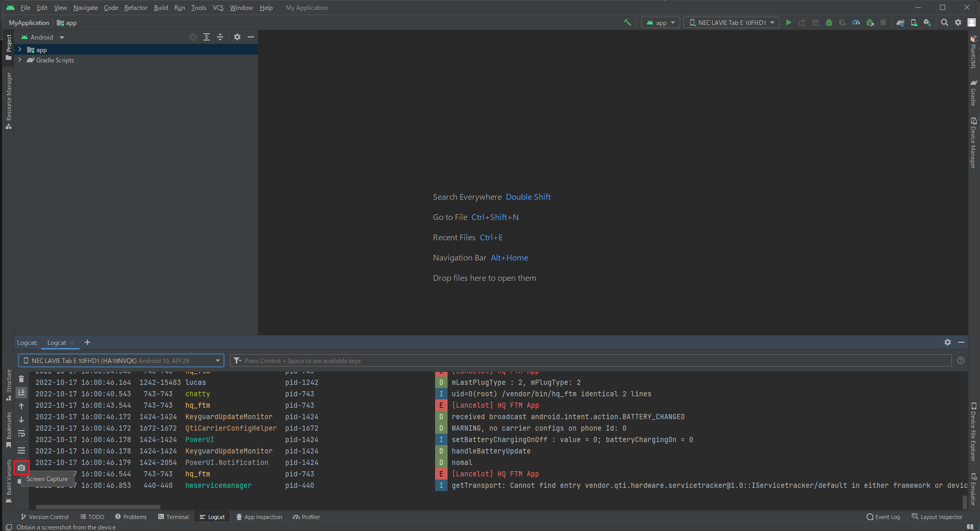The image size is (980, 531).
Task: Open the Refactor menu
Action: (135, 7)
